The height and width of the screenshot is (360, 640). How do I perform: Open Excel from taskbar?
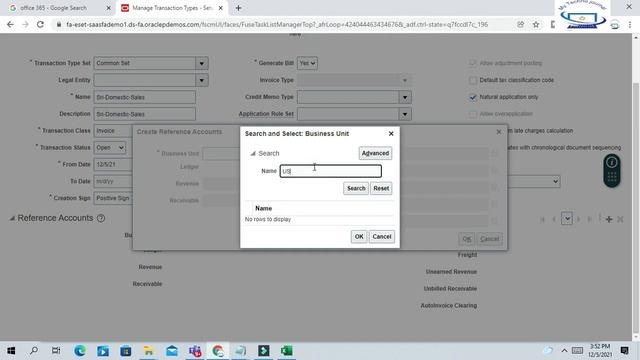click(x=287, y=351)
